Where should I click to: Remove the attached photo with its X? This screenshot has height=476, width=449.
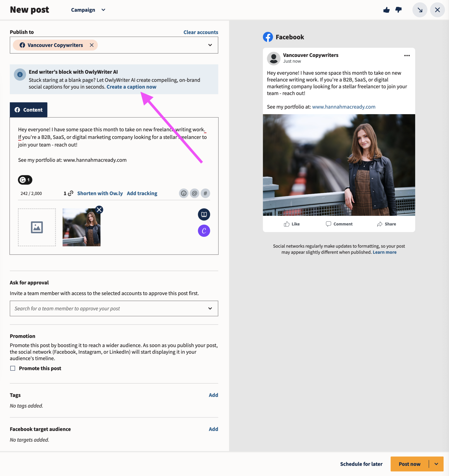(x=99, y=210)
